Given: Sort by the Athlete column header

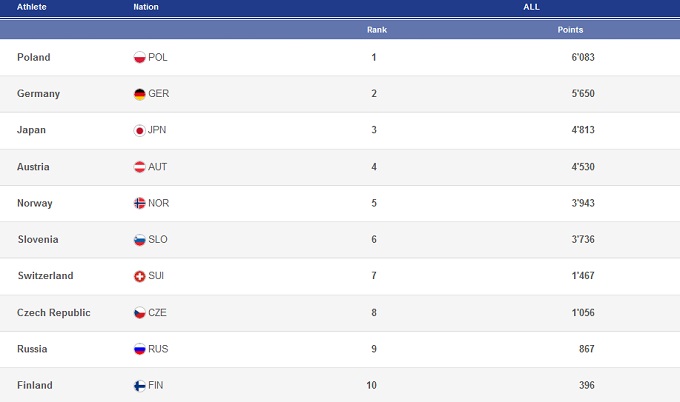Looking at the screenshot, I should [32, 7].
